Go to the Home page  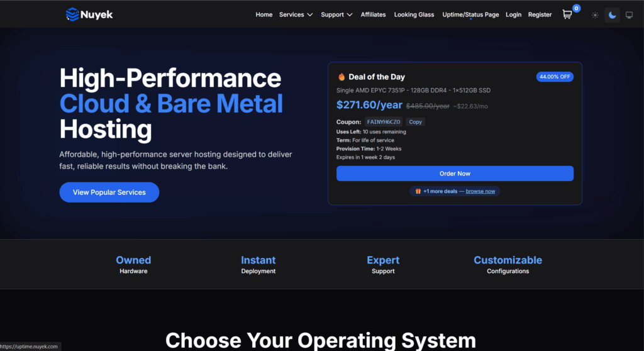point(264,14)
